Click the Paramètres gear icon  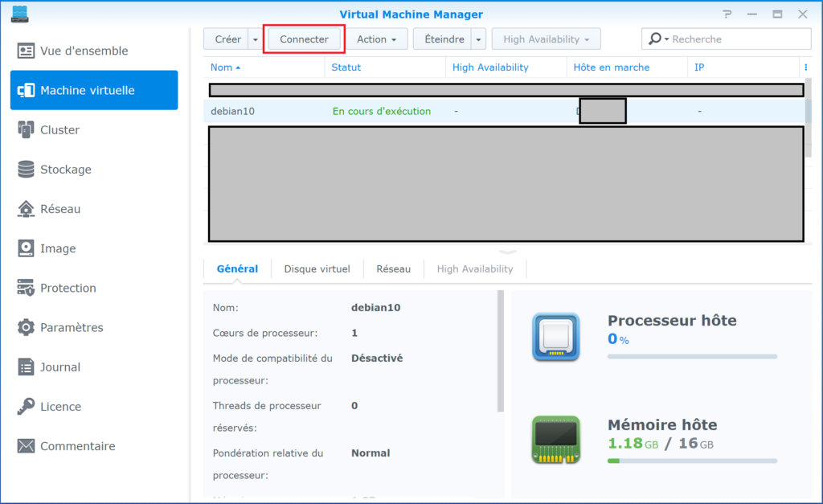pos(27,327)
